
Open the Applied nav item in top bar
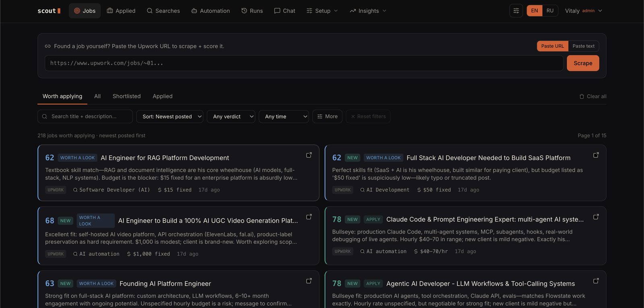[x=121, y=11]
